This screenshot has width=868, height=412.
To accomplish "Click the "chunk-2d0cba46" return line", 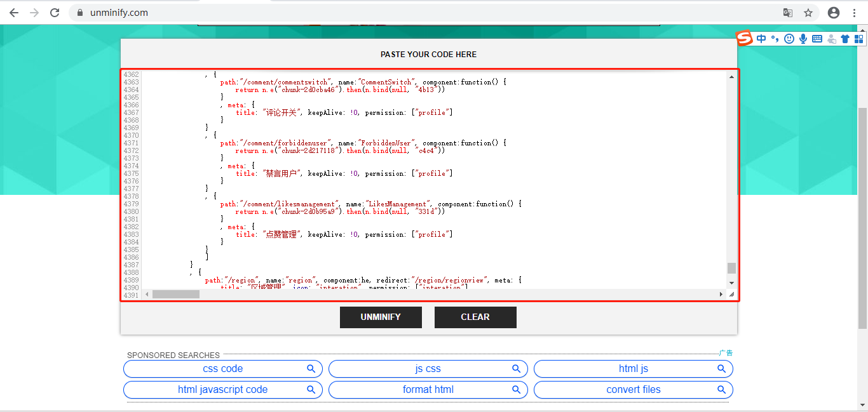I will 340,90.
